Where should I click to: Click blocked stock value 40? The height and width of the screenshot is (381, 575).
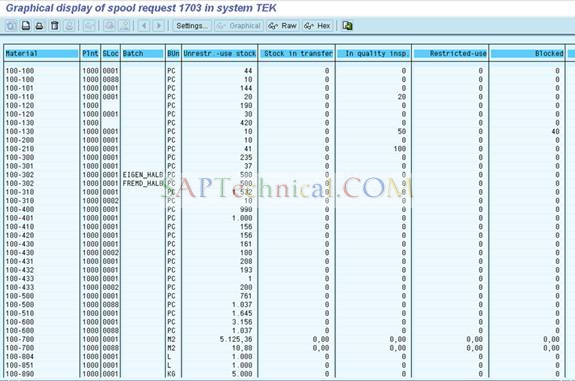coord(556,131)
